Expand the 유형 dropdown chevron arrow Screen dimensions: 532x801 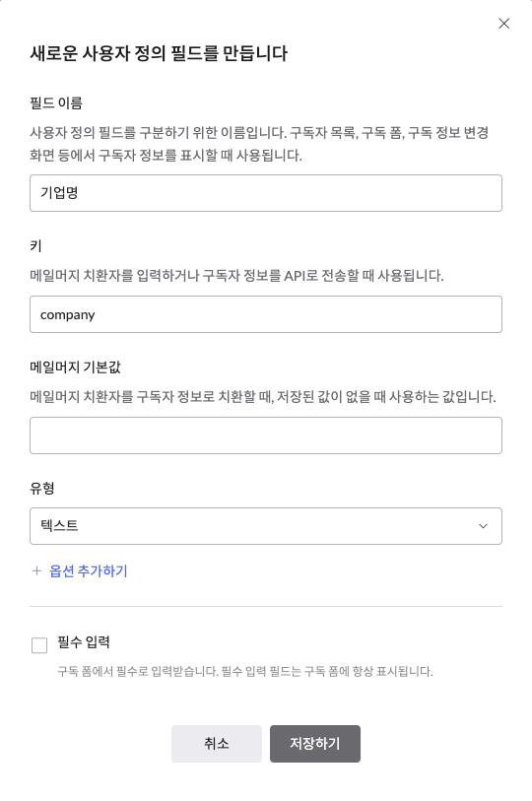click(x=483, y=526)
